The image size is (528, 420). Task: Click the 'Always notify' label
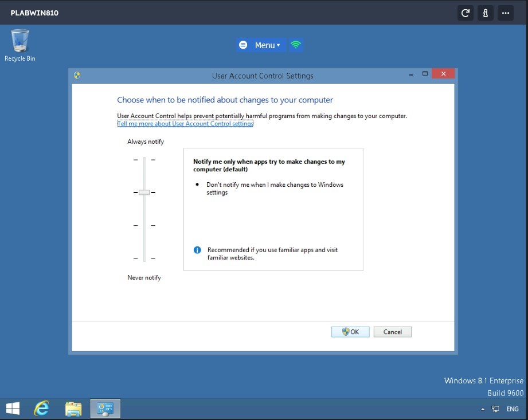146,142
